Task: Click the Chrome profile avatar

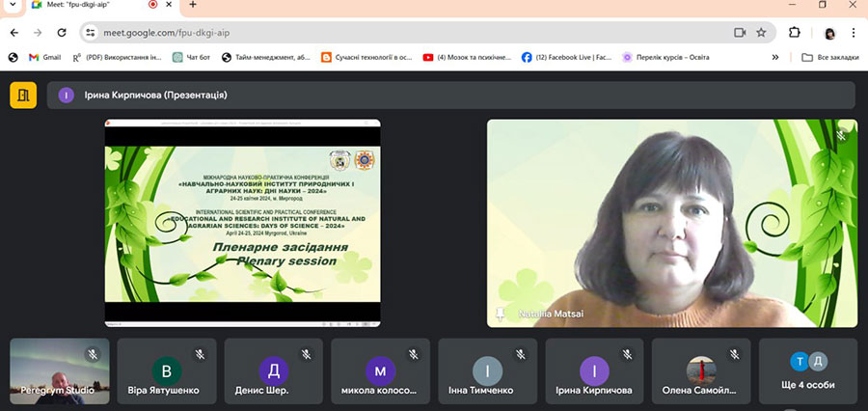Action: click(x=828, y=33)
